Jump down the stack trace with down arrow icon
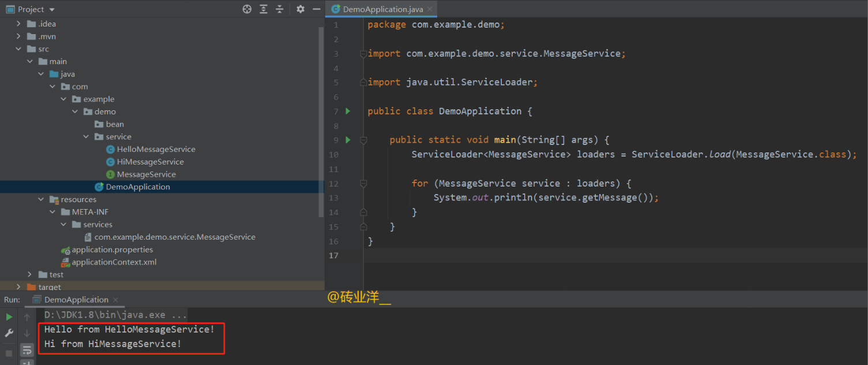The width and height of the screenshot is (868, 365). click(x=27, y=334)
